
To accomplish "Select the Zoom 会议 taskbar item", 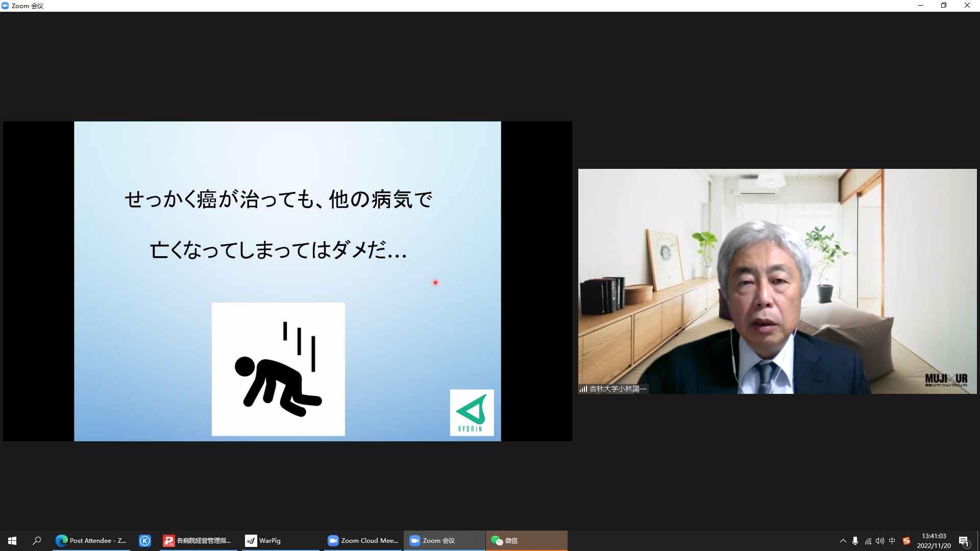I will pos(444,541).
